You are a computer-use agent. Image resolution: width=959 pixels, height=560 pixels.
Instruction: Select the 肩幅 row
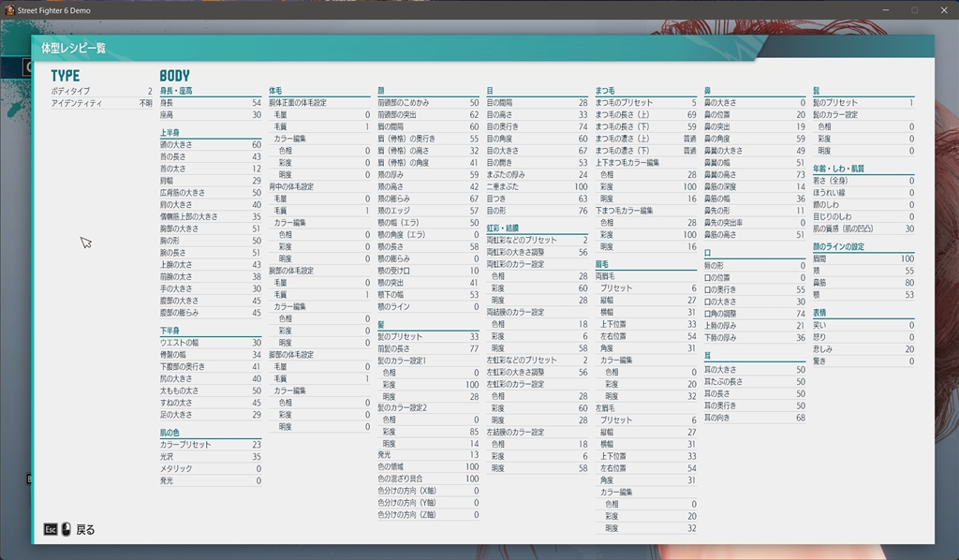point(211,181)
